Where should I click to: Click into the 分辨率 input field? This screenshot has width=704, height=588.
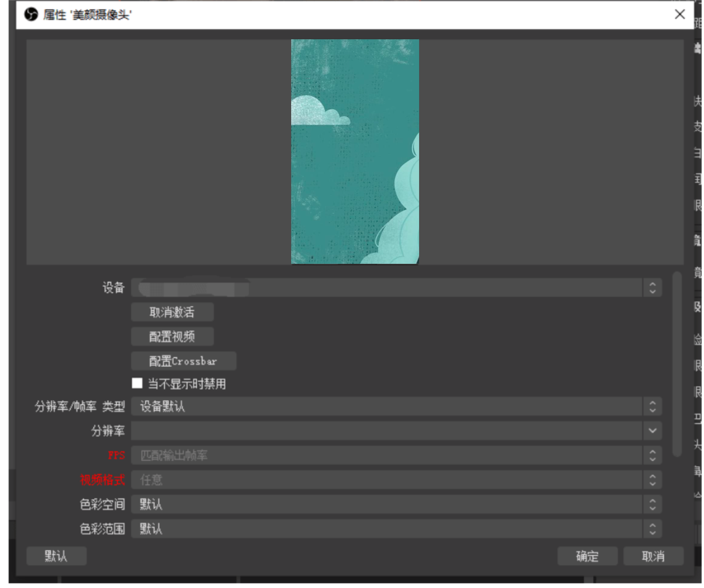(387, 431)
